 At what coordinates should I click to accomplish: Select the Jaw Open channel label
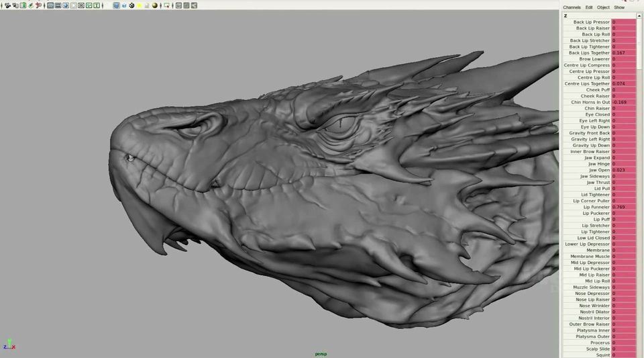click(x=599, y=170)
